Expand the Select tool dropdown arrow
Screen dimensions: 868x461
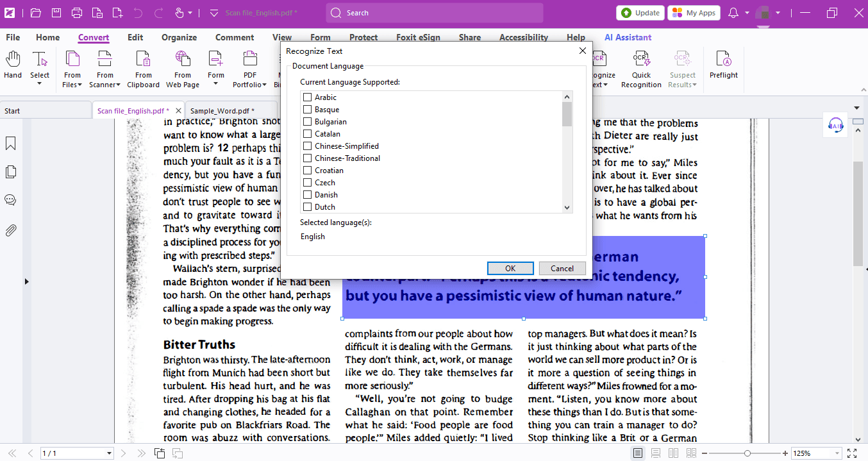tap(40, 84)
